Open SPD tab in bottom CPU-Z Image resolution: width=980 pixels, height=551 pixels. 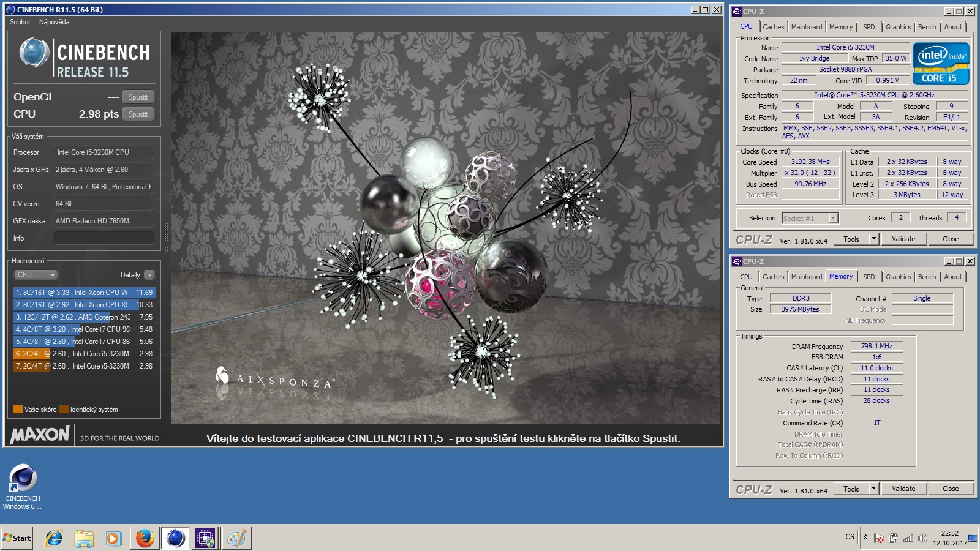[x=869, y=277]
